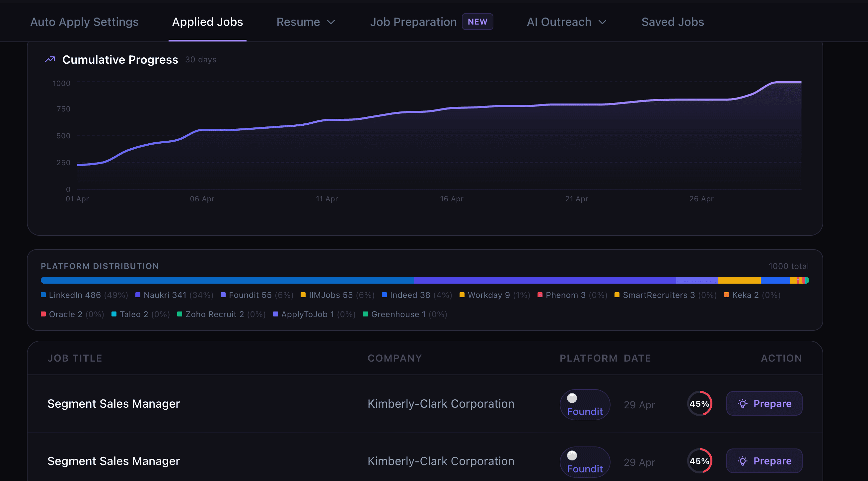Expand the AI Outreach dropdown chevron
Viewport: 868px width, 481px height.
click(x=602, y=22)
